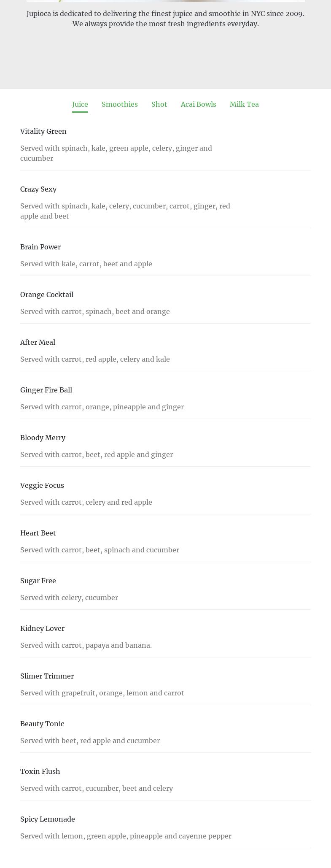Switch to the Juice tab

tap(80, 104)
